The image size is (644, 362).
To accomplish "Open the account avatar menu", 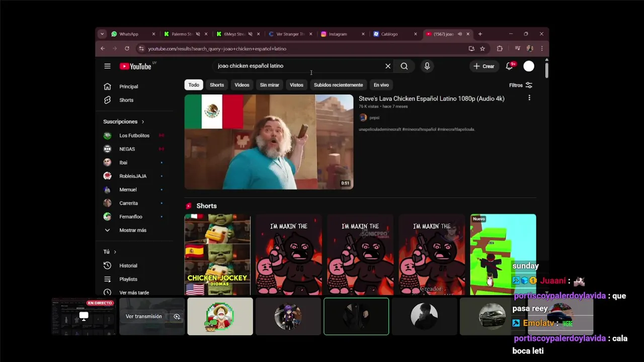I will [529, 66].
